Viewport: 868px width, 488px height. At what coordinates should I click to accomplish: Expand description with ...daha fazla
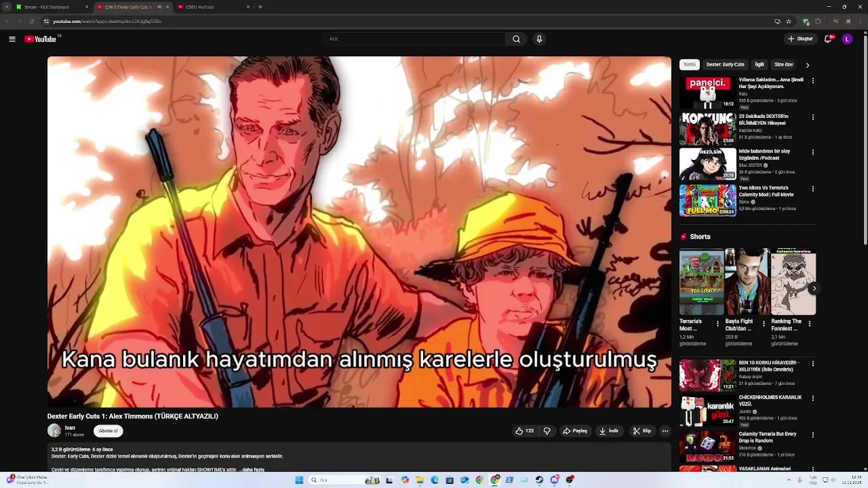pyautogui.click(x=251, y=469)
